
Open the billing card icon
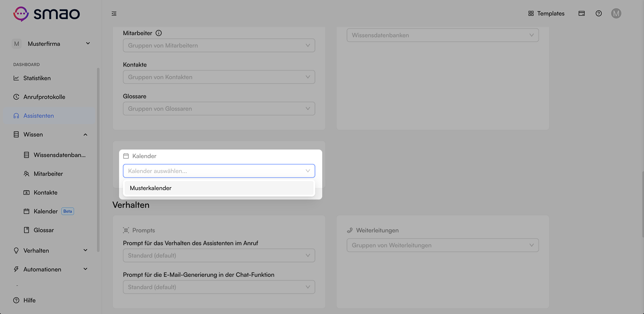click(x=582, y=14)
